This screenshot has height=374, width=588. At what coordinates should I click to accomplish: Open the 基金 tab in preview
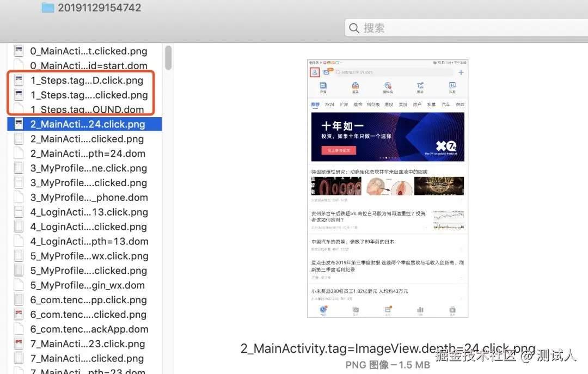tap(358, 105)
